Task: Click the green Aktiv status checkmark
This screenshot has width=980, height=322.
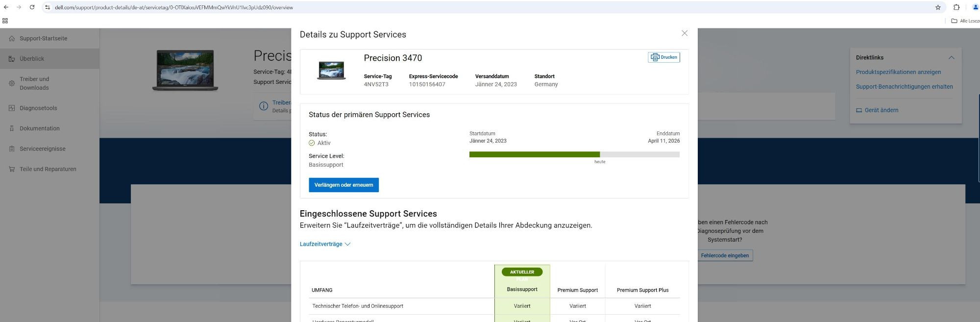Action: (312, 143)
